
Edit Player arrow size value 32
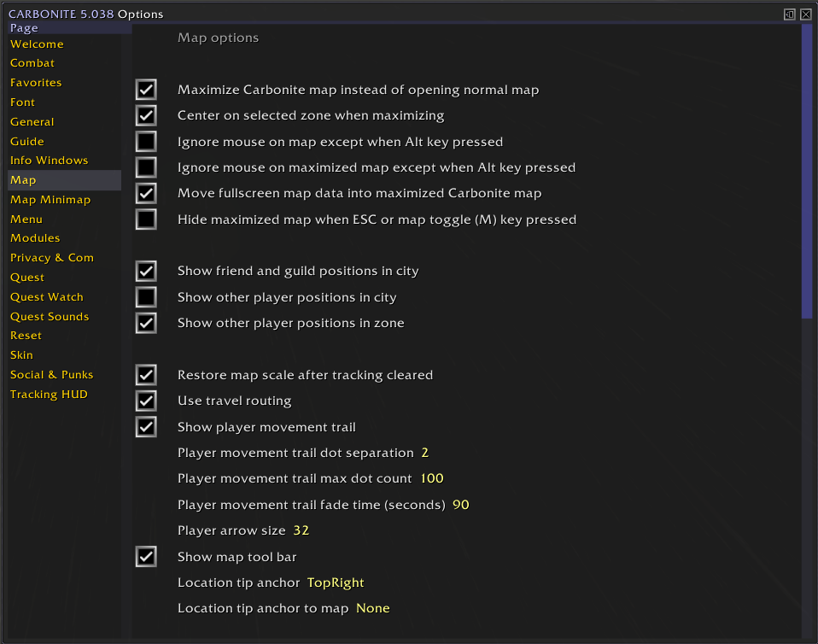301,530
